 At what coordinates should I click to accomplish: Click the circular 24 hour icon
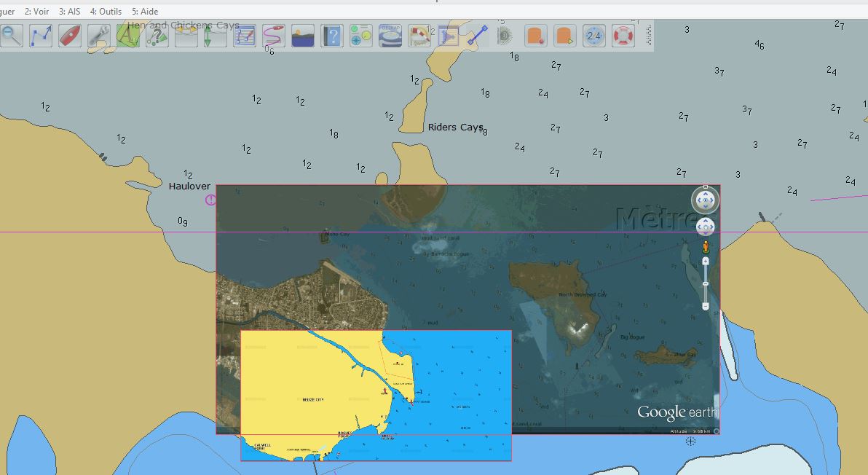tap(594, 35)
